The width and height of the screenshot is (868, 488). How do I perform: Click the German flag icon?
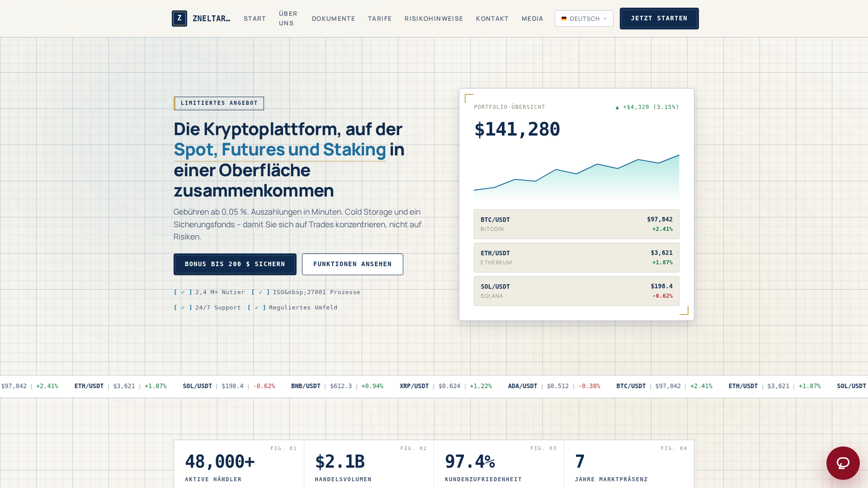[x=564, y=19]
